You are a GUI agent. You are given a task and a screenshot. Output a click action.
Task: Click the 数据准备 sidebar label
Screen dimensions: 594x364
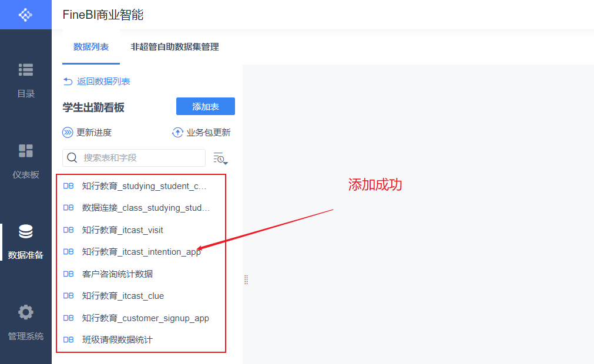point(26,255)
